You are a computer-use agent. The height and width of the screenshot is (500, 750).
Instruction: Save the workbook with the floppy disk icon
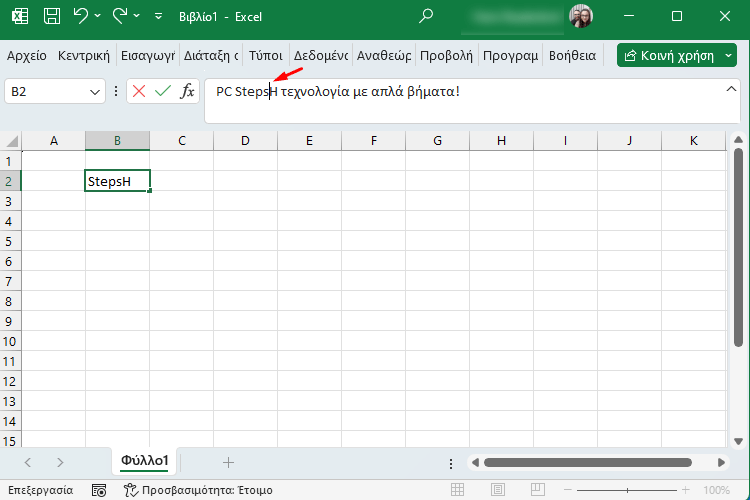tap(52, 16)
